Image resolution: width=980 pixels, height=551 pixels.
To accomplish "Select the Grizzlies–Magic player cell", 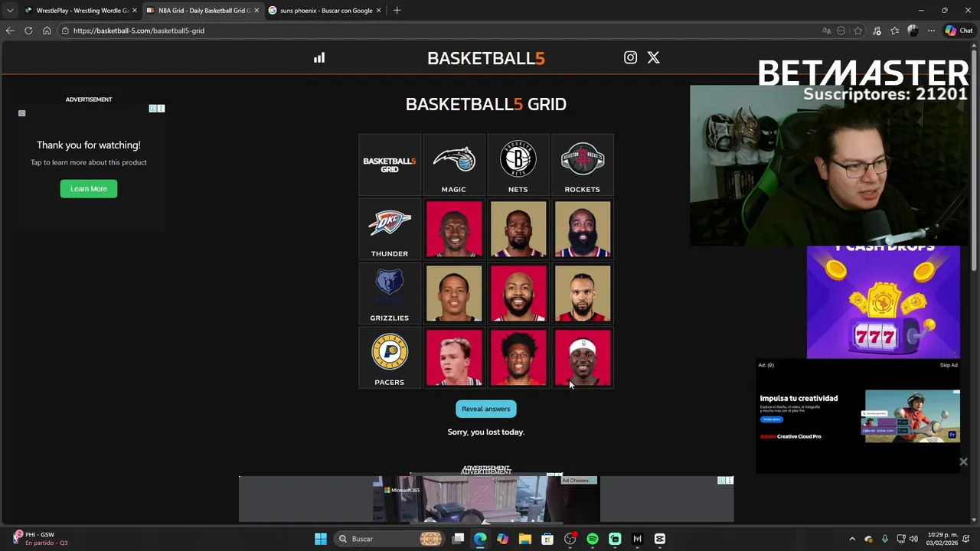I will click(x=454, y=294).
